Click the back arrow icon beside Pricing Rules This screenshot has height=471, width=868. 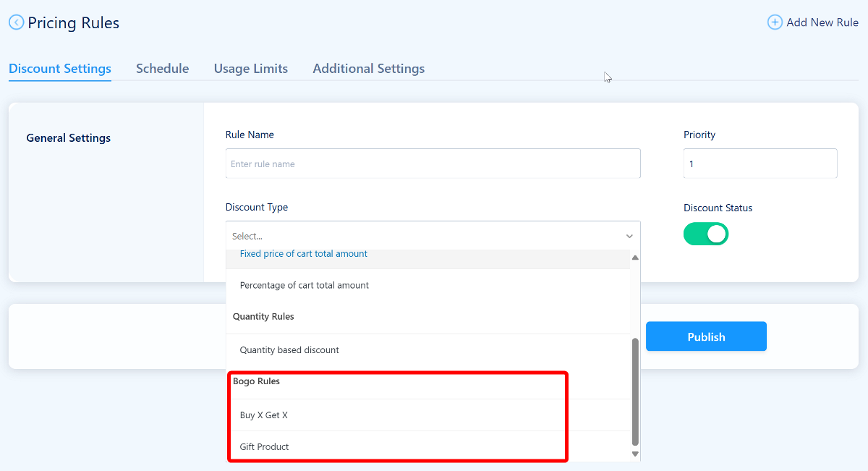coord(16,23)
